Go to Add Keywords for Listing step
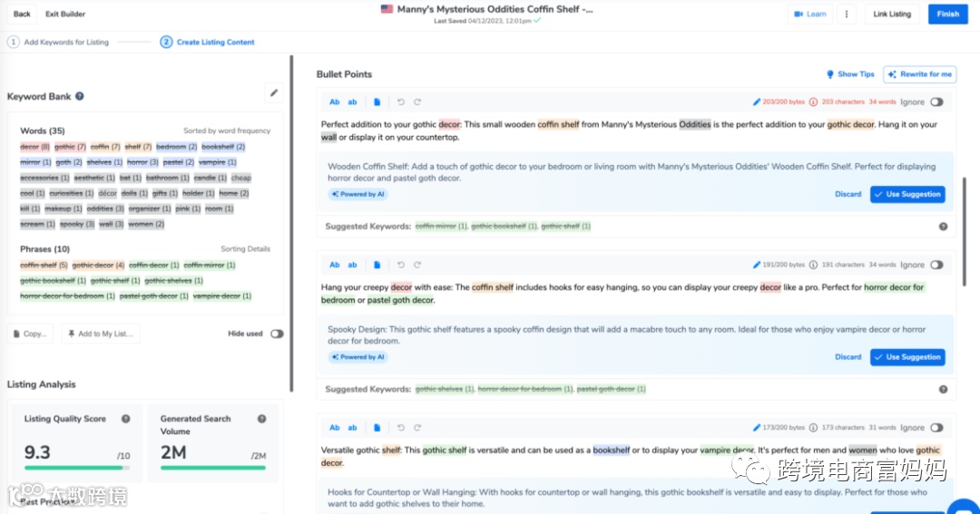This screenshot has height=514, width=980. (58, 42)
